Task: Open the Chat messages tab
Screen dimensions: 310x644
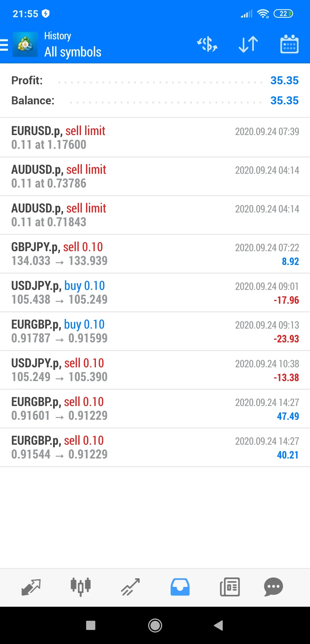Action: point(274,587)
